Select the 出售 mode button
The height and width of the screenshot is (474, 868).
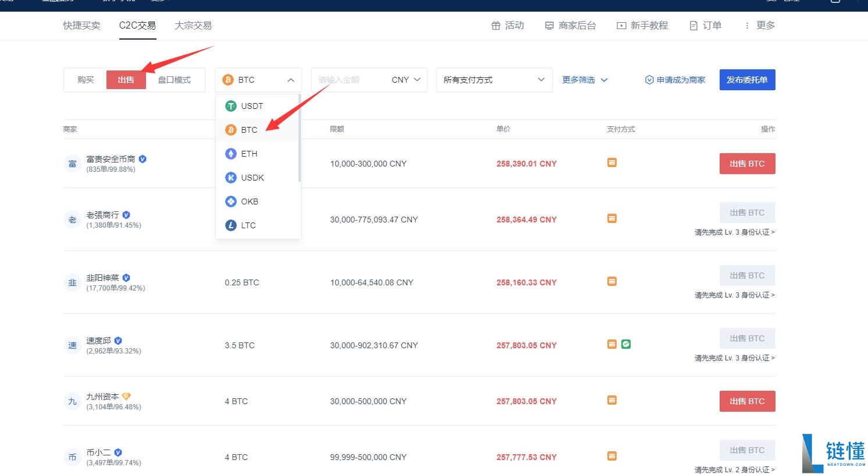pos(126,80)
